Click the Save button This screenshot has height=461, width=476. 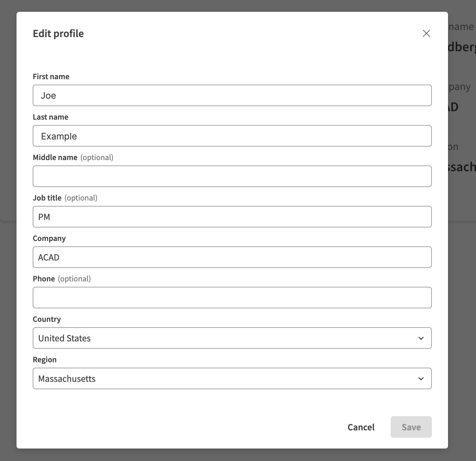tap(411, 427)
